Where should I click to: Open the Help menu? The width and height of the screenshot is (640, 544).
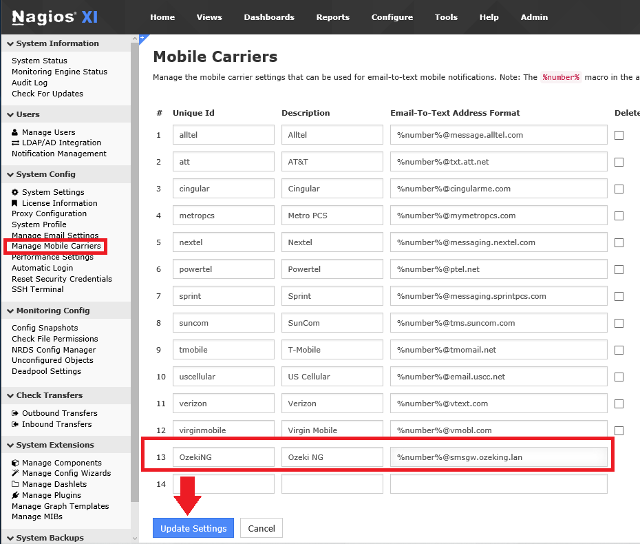[489, 17]
